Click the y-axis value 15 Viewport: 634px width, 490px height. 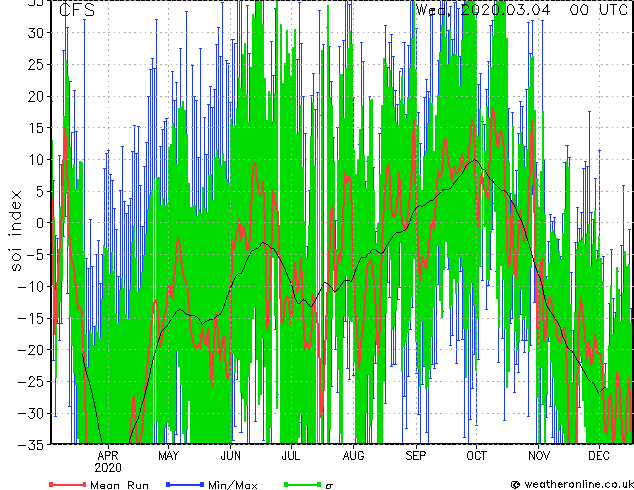click(36, 128)
